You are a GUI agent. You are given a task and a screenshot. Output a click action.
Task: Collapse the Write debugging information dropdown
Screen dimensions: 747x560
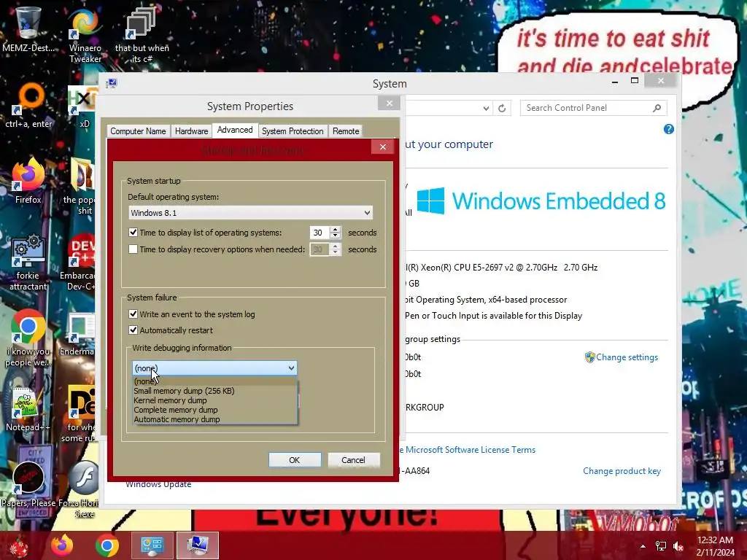291,368
